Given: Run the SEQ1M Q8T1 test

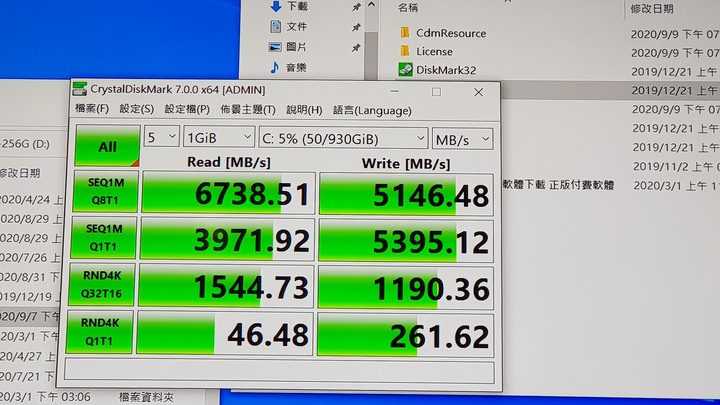Looking at the screenshot, I should coord(105,191).
